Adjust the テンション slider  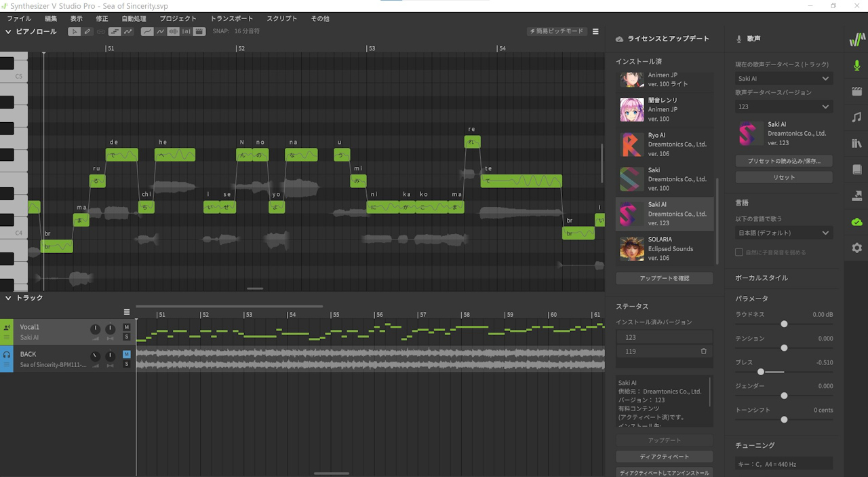click(784, 348)
